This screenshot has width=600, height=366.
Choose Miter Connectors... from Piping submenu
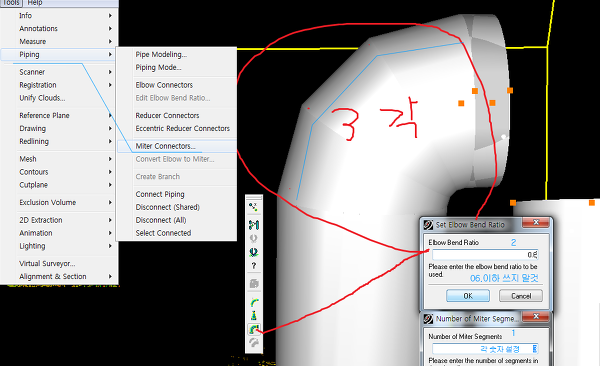177,146
